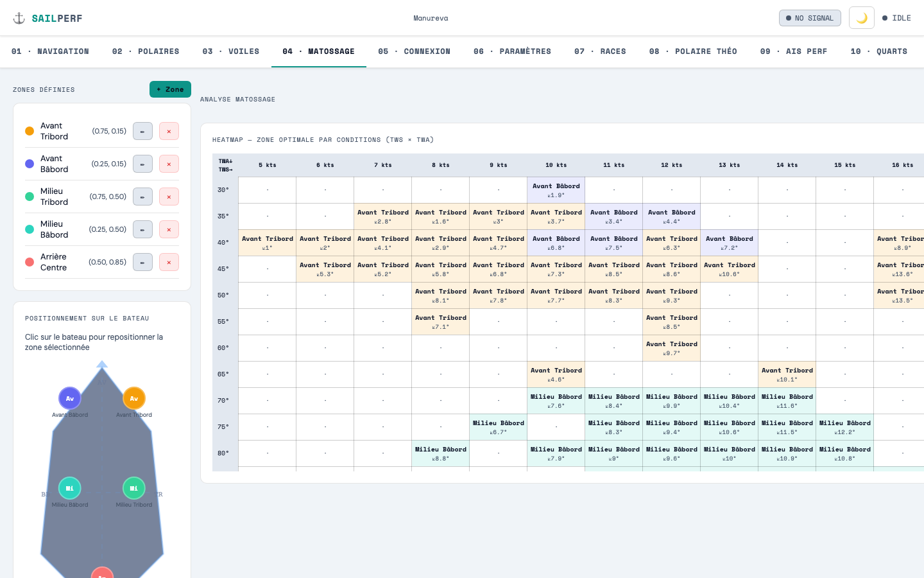The width and height of the screenshot is (924, 578).
Task: Edit the Milieu Bâbord zone
Action: coord(142,229)
